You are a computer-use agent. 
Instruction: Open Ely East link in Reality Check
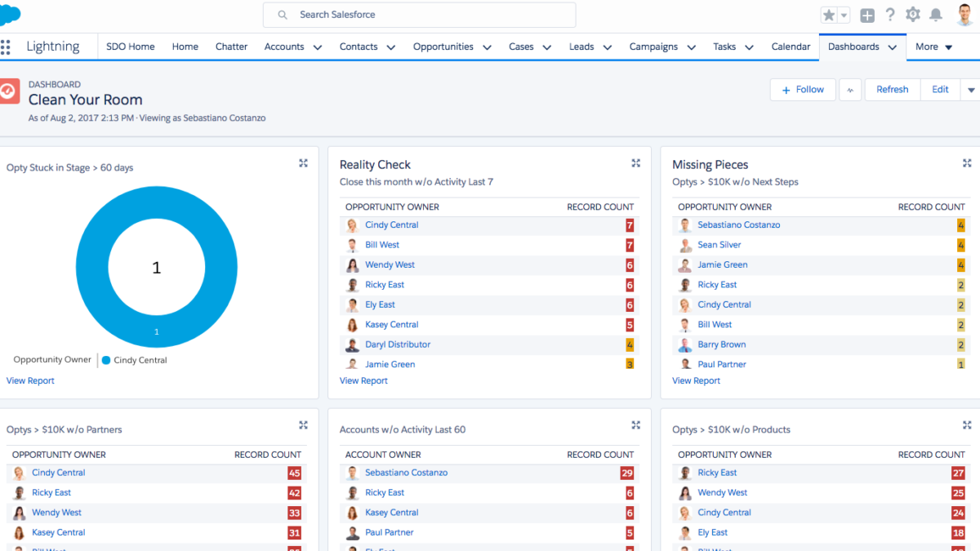click(380, 304)
